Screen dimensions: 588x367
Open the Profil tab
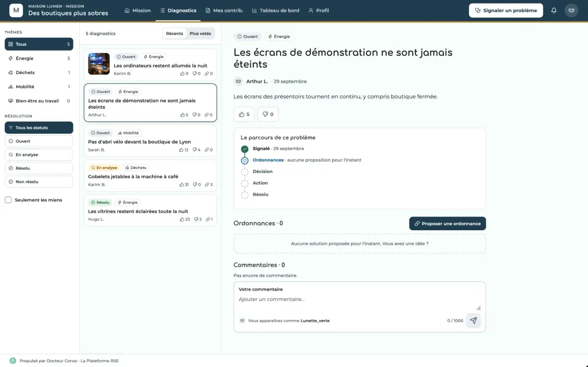pyautogui.click(x=318, y=10)
